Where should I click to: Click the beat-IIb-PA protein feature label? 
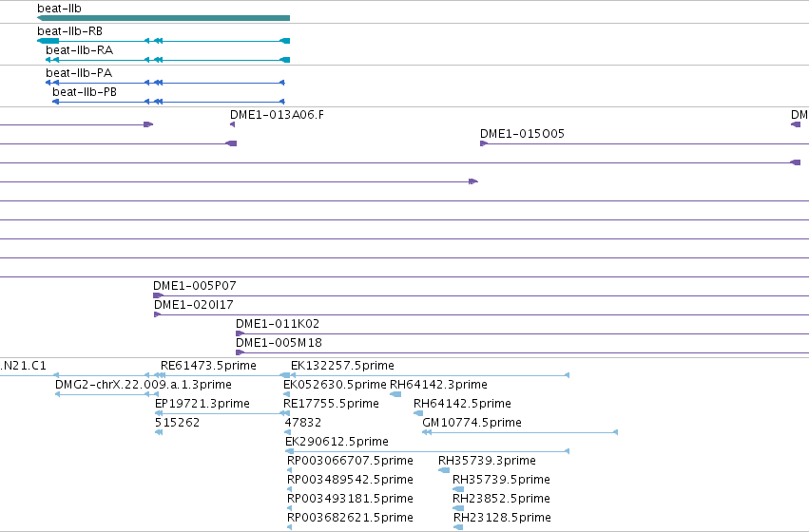click(79, 73)
